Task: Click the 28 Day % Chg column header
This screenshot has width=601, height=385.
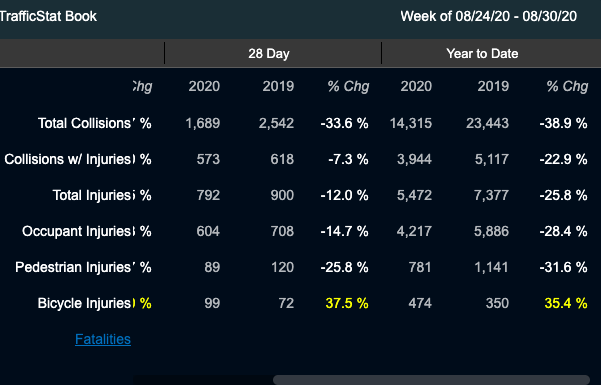Action: point(348,86)
